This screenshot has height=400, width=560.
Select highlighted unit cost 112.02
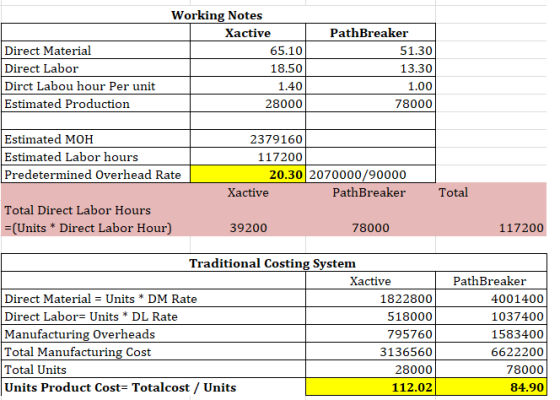pyautogui.click(x=371, y=387)
